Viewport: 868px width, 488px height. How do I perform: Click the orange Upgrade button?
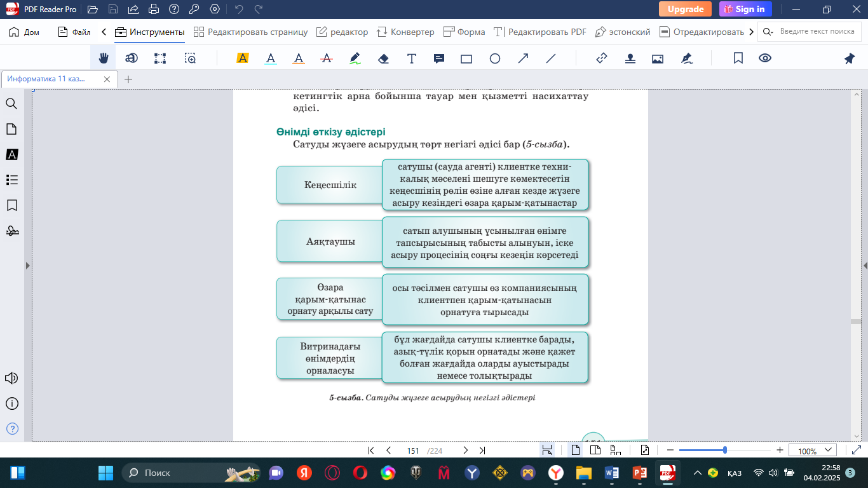[685, 9]
